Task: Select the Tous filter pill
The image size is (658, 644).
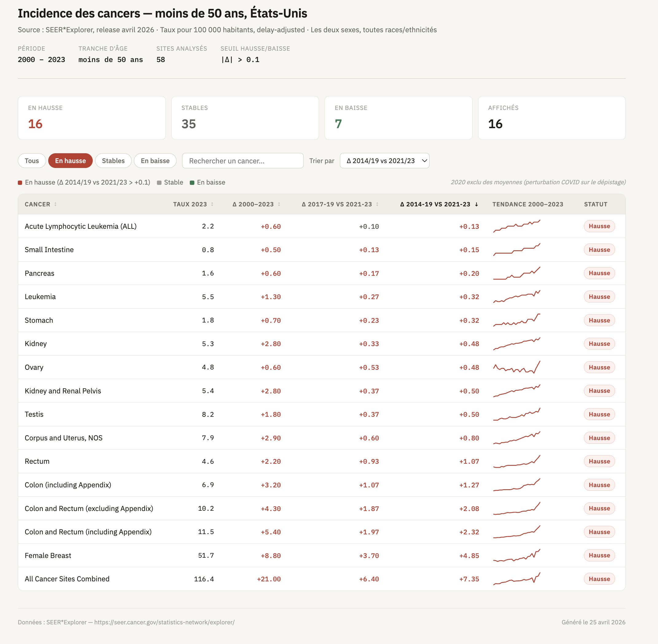Action: point(32,161)
